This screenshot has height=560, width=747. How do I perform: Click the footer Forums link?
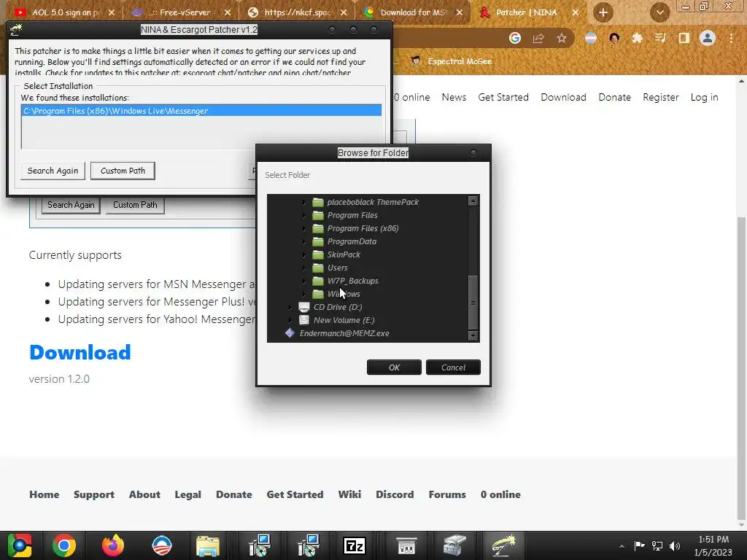click(447, 494)
